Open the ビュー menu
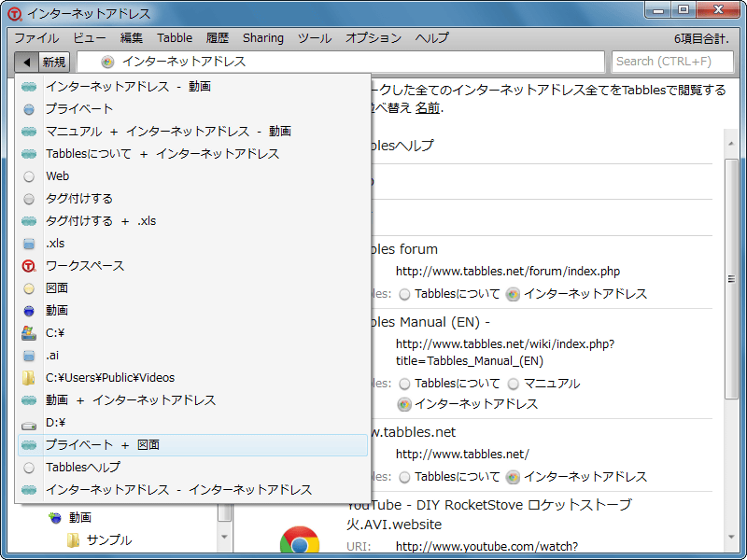The image size is (747, 560). click(x=89, y=38)
